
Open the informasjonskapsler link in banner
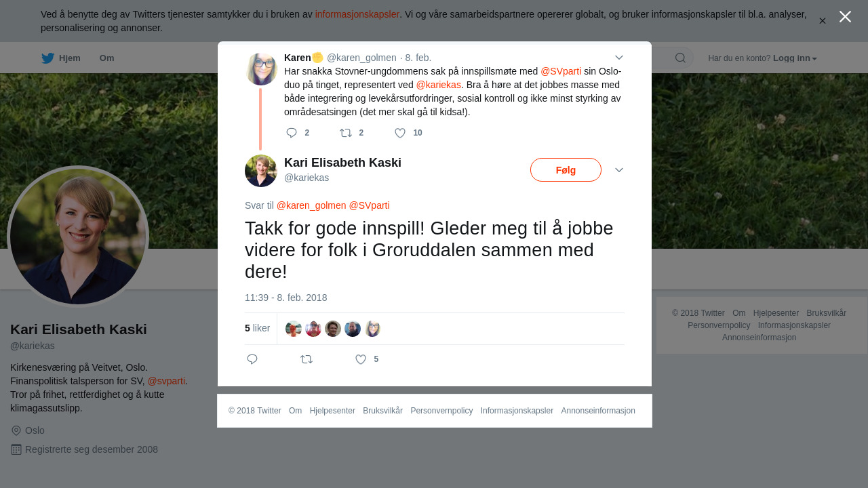[357, 14]
